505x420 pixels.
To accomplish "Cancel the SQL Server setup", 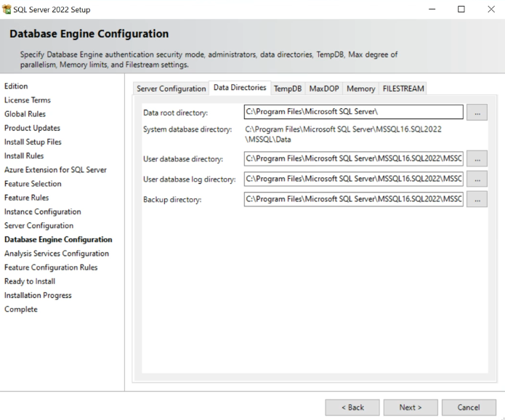I will click(469, 408).
